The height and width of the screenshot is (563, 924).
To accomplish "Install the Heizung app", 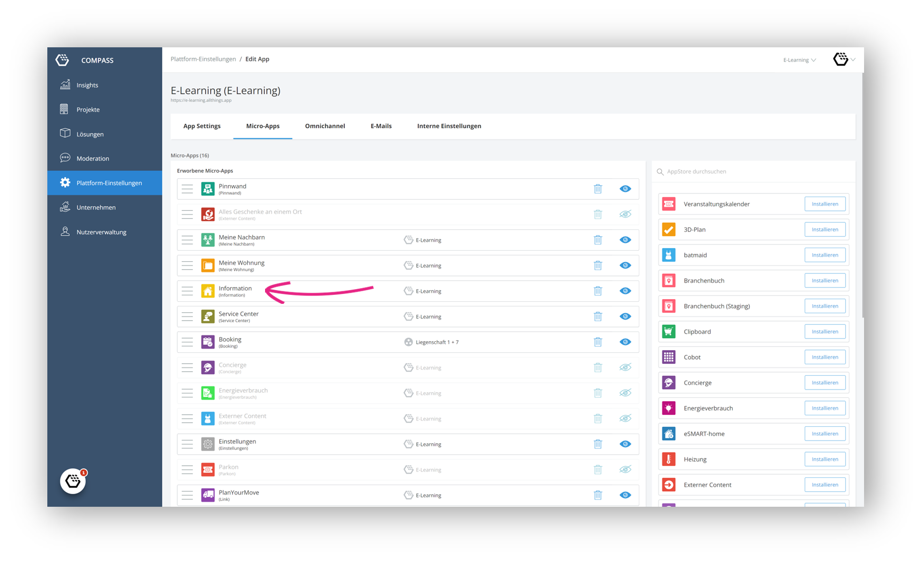I will pos(825,459).
